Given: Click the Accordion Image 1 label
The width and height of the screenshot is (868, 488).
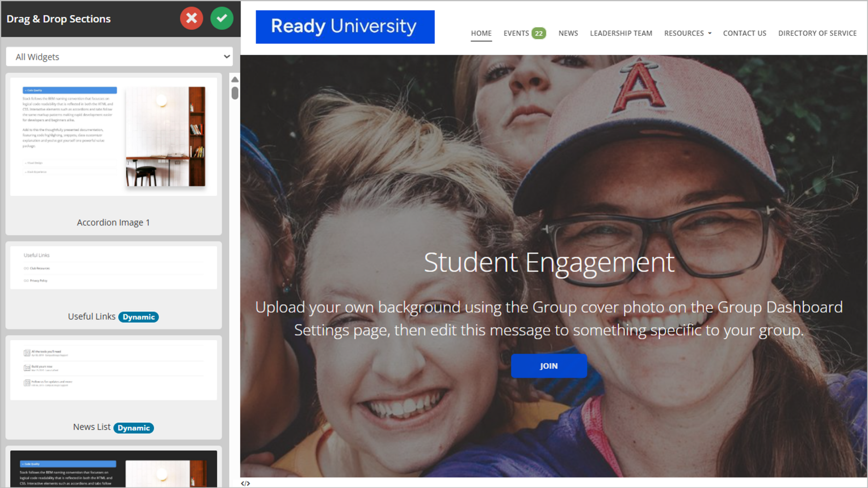Looking at the screenshot, I should tap(113, 222).
